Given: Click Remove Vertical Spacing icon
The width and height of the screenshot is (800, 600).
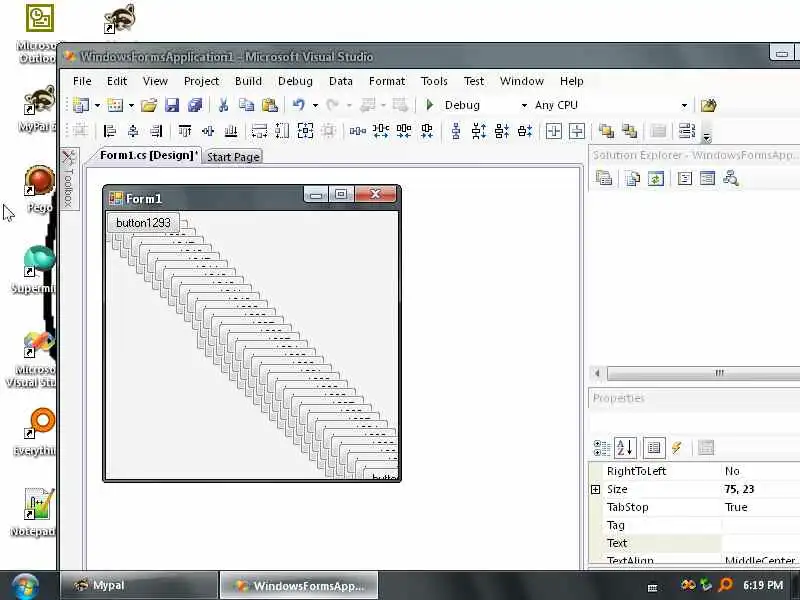Looking at the screenshot, I should (525, 131).
